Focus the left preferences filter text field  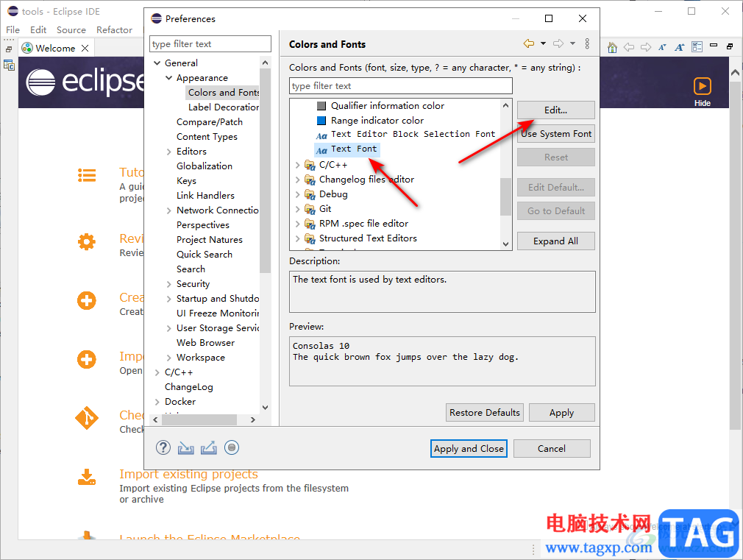coord(210,43)
